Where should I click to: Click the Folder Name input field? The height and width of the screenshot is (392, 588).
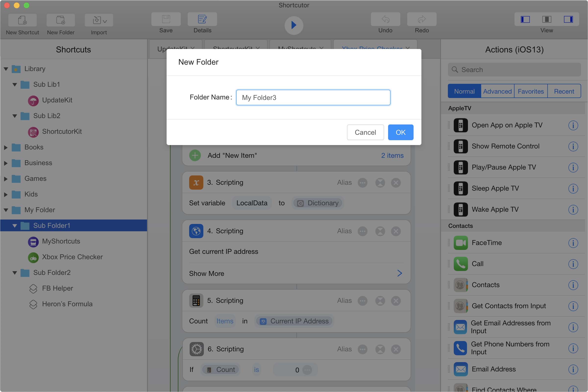313,98
